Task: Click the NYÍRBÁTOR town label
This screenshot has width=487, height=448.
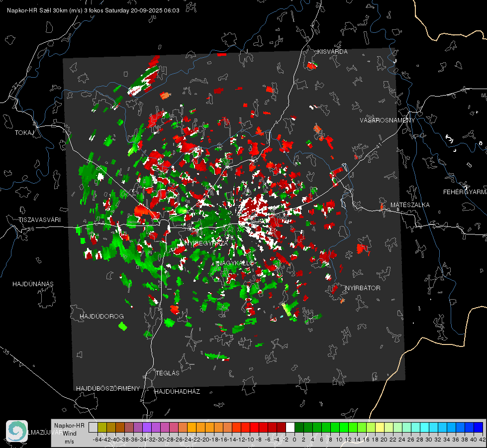Action: pos(363,288)
